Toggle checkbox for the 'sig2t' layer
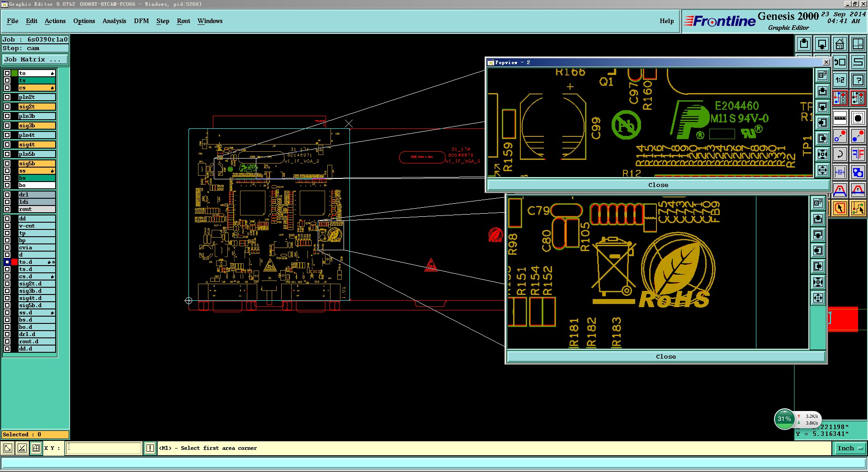Image resolution: width=868 pixels, height=472 pixels. pyautogui.click(x=7, y=107)
